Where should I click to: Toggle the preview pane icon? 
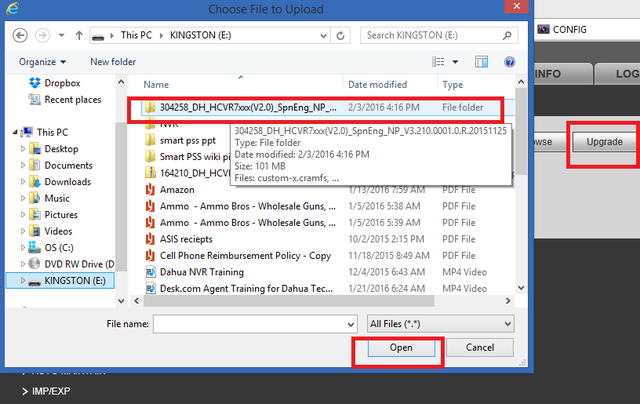[481, 62]
